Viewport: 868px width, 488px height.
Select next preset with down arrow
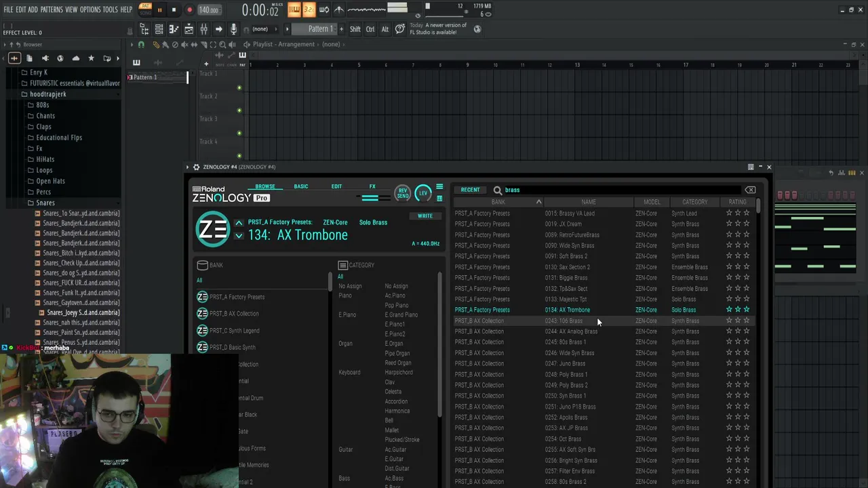pos(239,236)
